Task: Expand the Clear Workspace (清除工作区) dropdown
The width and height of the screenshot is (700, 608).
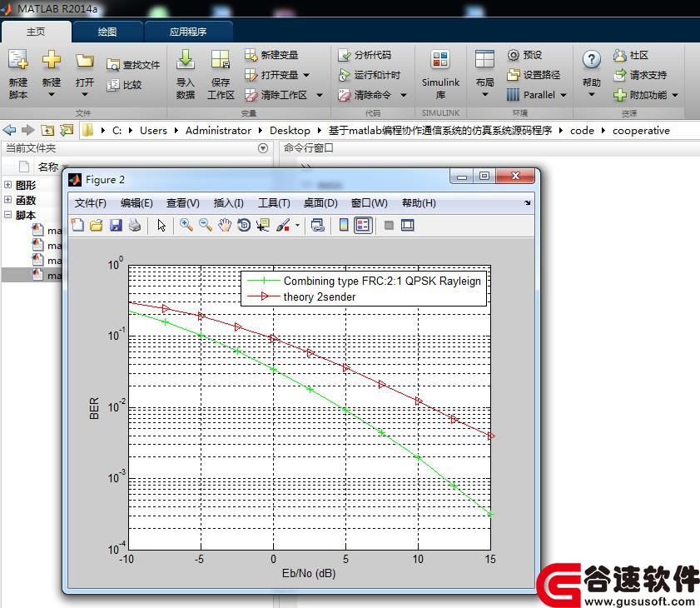Action: pyautogui.click(x=319, y=95)
